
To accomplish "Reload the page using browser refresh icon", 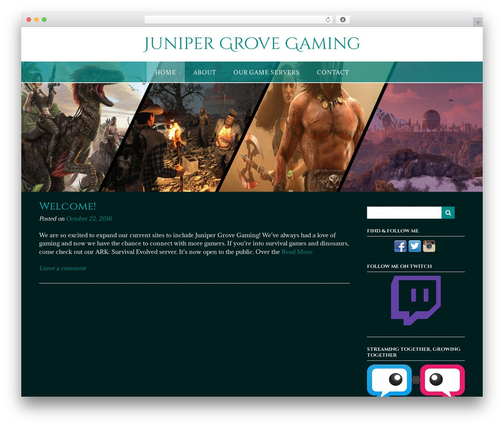I will [x=328, y=20].
